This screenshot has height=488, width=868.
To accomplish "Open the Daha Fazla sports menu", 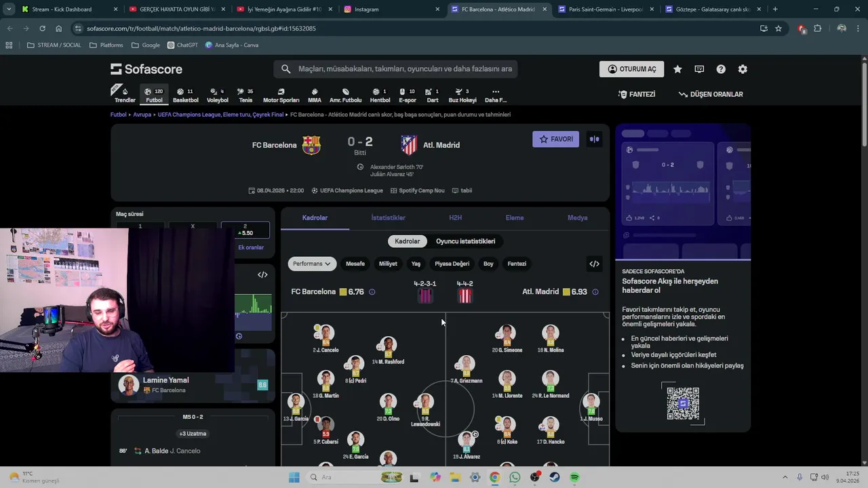I will point(496,95).
